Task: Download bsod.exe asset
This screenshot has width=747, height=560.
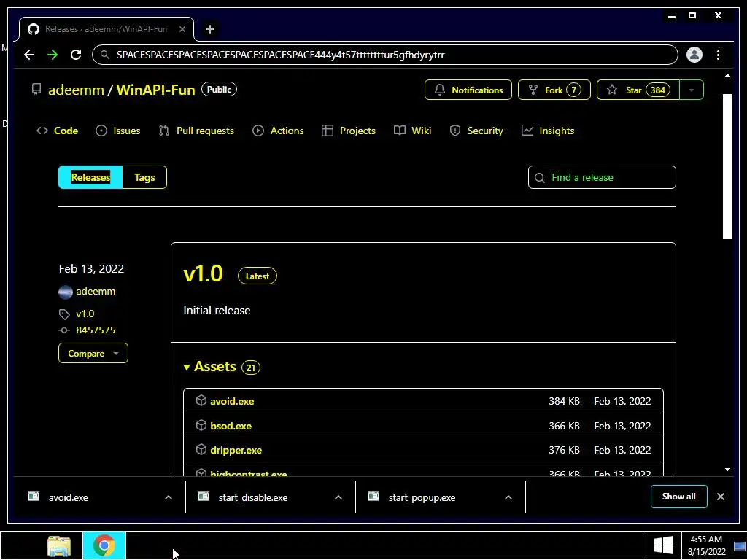Action: tap(231, 426)
